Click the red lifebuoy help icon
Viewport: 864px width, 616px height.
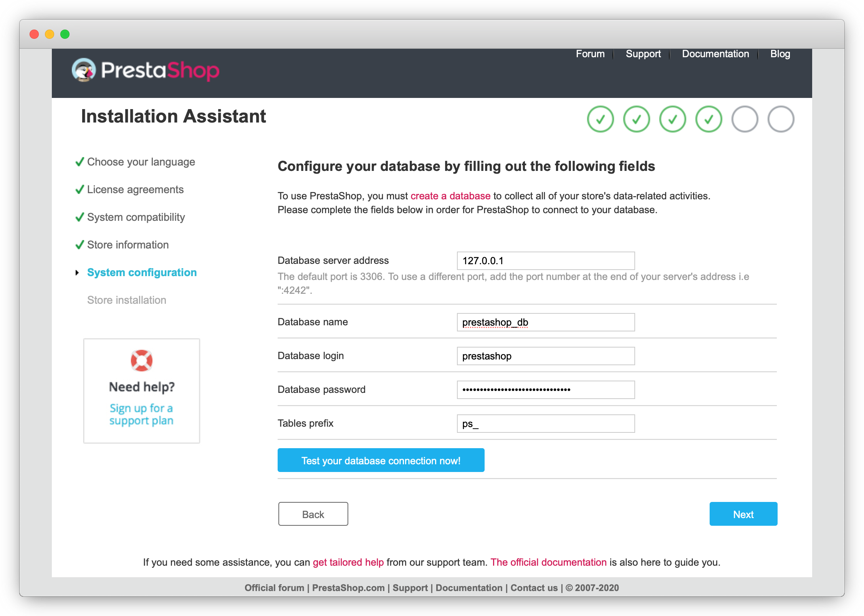(x=142, y=360)
